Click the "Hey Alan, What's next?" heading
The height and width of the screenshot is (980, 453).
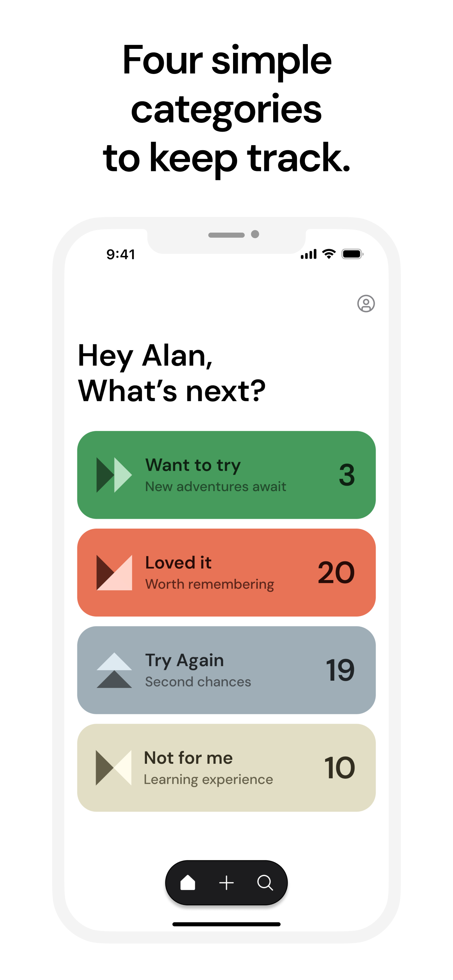[x=172, y=373]
